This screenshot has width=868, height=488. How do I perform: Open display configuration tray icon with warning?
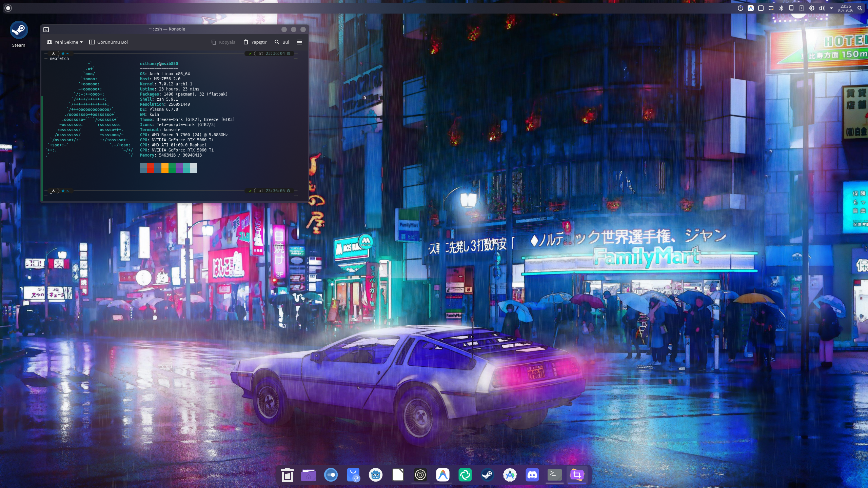tap(771, 8)
